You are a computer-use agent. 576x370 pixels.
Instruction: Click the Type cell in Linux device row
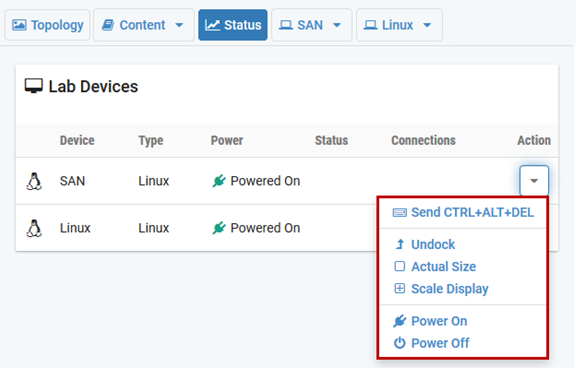point(154,228)
